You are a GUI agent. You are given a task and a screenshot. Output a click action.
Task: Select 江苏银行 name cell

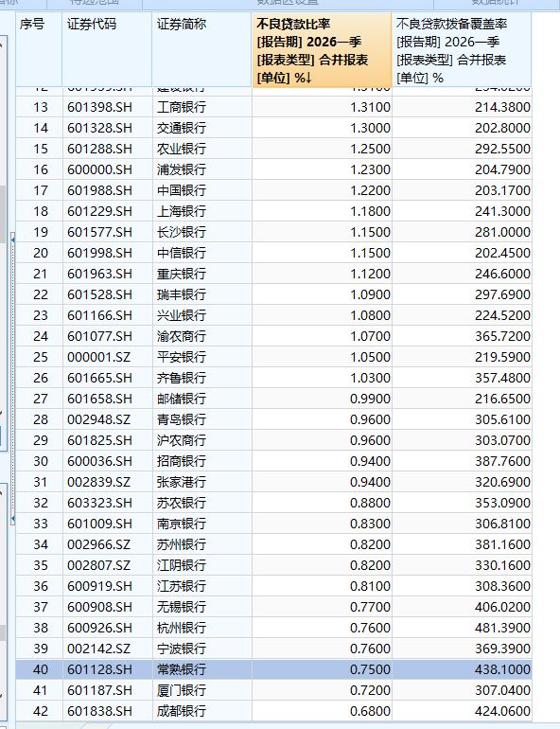202,586
